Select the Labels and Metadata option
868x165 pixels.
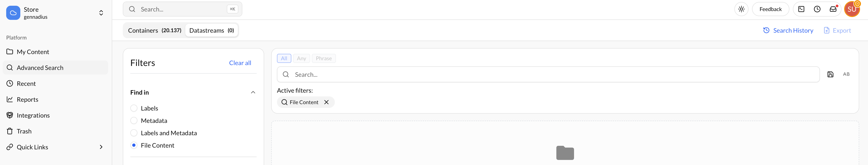[x=134, y=133]
